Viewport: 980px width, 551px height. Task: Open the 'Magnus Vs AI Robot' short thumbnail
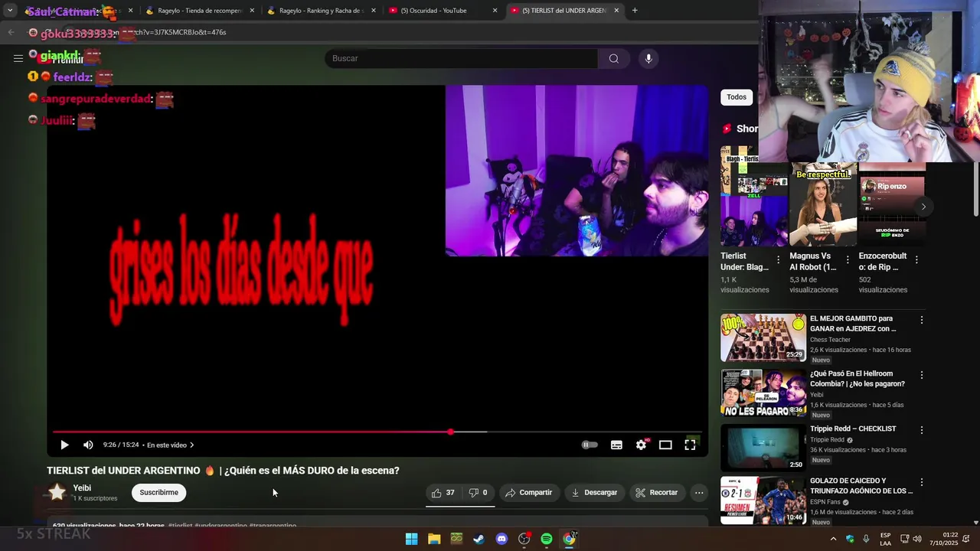click(823, 204)
